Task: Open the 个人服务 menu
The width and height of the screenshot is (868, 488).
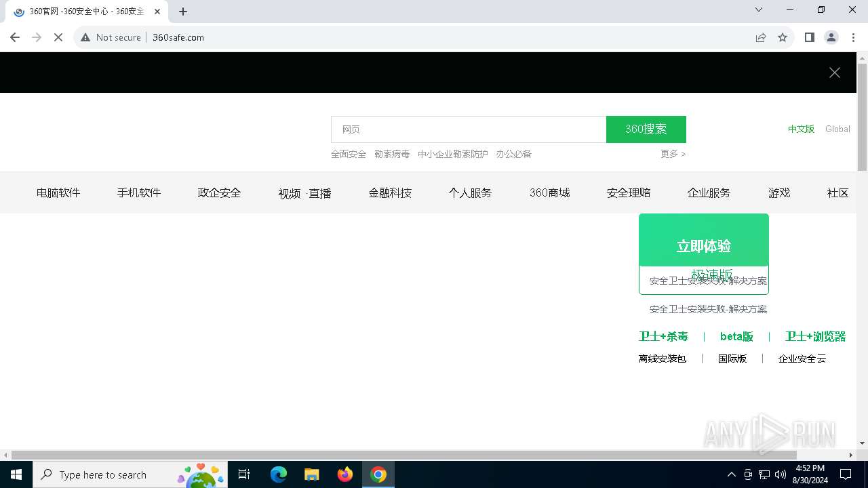Action: (x=470, y=192)
